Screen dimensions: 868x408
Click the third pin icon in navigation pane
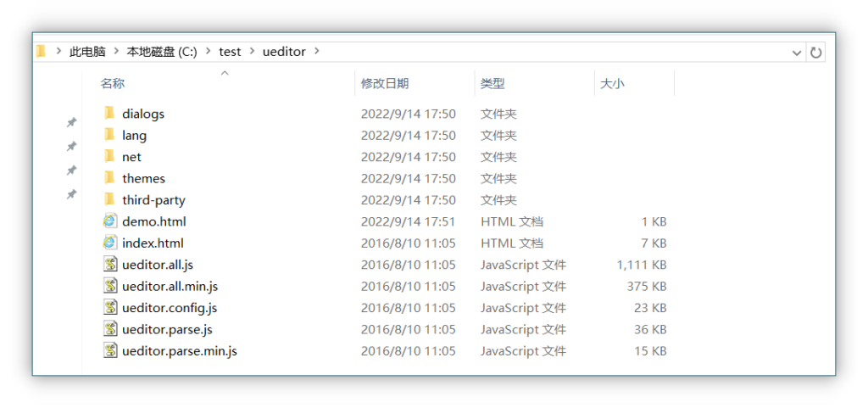tap(71, 170)
